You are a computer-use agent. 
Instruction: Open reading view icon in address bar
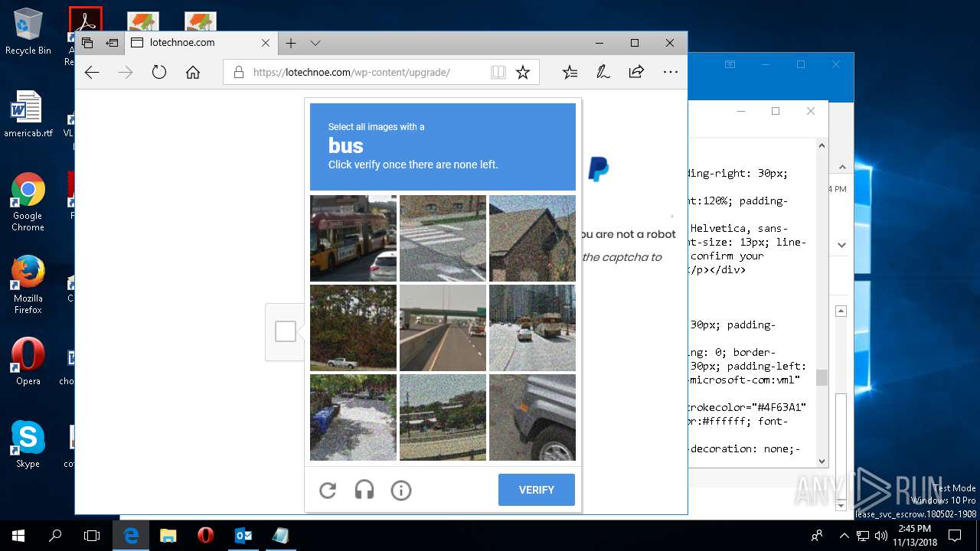498,73
